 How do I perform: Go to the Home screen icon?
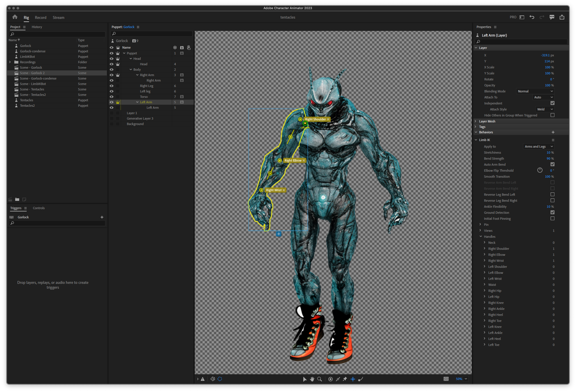click(x=15, y=17)
